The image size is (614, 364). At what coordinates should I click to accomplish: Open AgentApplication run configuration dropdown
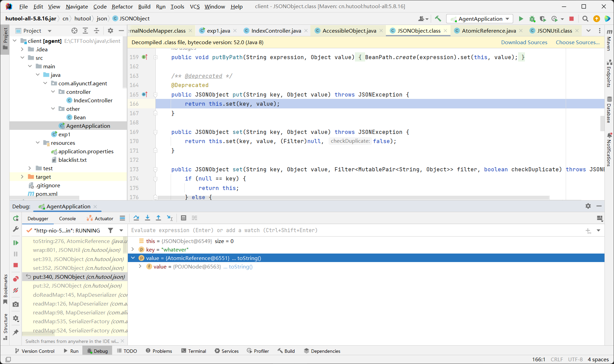(x=480, y=19)
